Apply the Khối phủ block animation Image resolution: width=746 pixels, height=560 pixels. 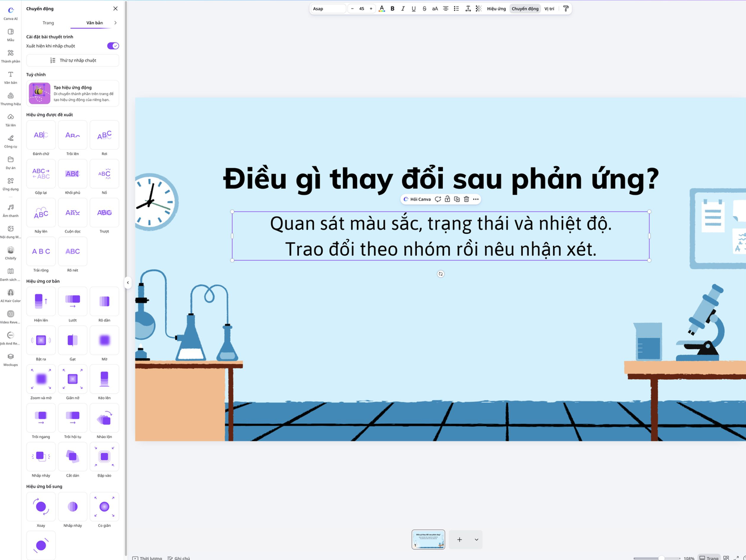[73, 174]
